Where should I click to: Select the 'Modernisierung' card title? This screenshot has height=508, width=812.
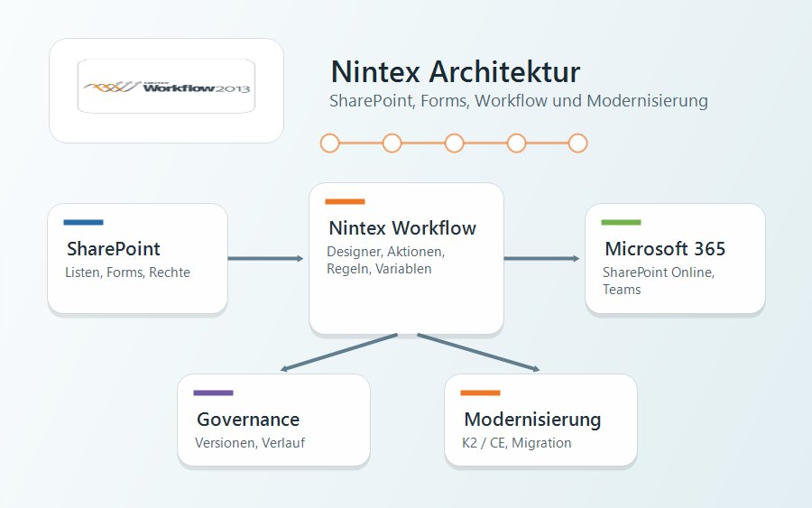(532, 420)
